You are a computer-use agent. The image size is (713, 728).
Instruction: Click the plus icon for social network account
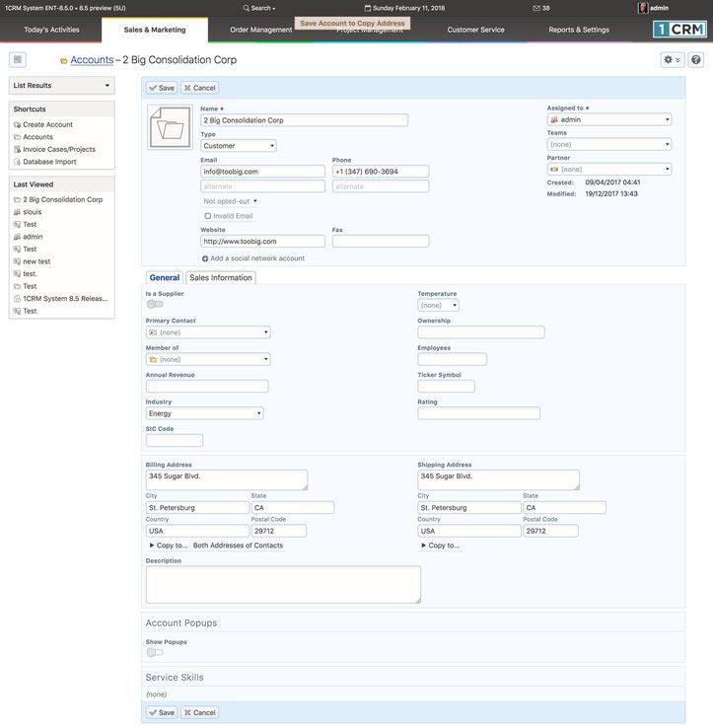205,258
